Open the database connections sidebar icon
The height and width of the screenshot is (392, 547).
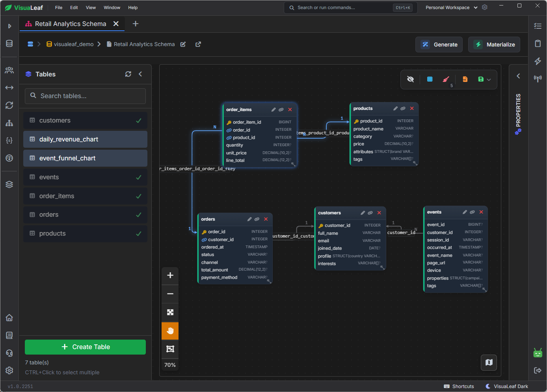(x=9, y=43)
